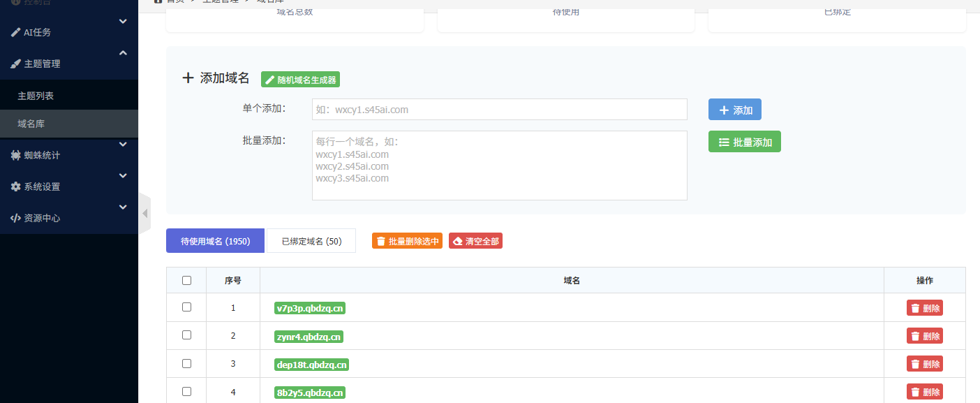Check the box for row 1 domain

click(x=186, y=307)
